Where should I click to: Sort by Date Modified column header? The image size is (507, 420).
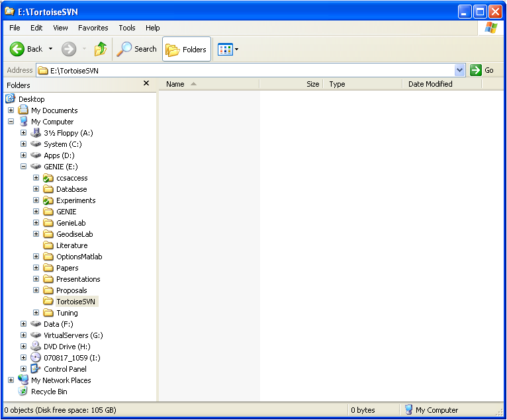(430, 84)
